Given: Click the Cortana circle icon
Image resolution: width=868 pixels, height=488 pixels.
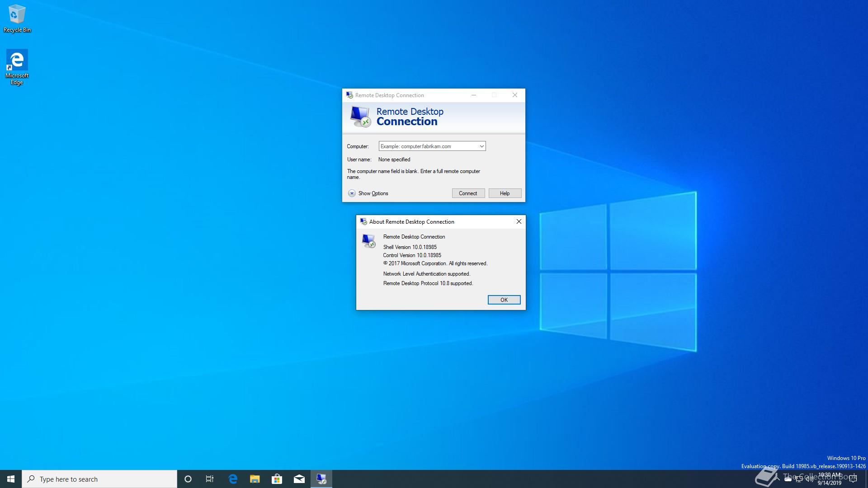Looking at the screenshot, I should [x=188, y=479].
